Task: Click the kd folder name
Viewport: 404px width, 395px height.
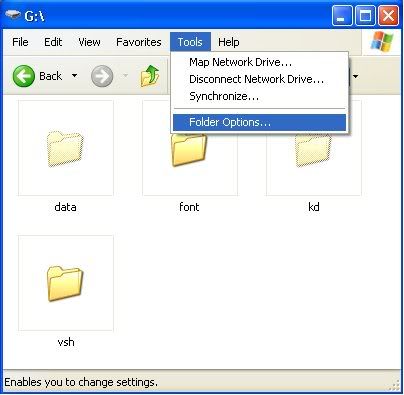Action: [314, 207]
